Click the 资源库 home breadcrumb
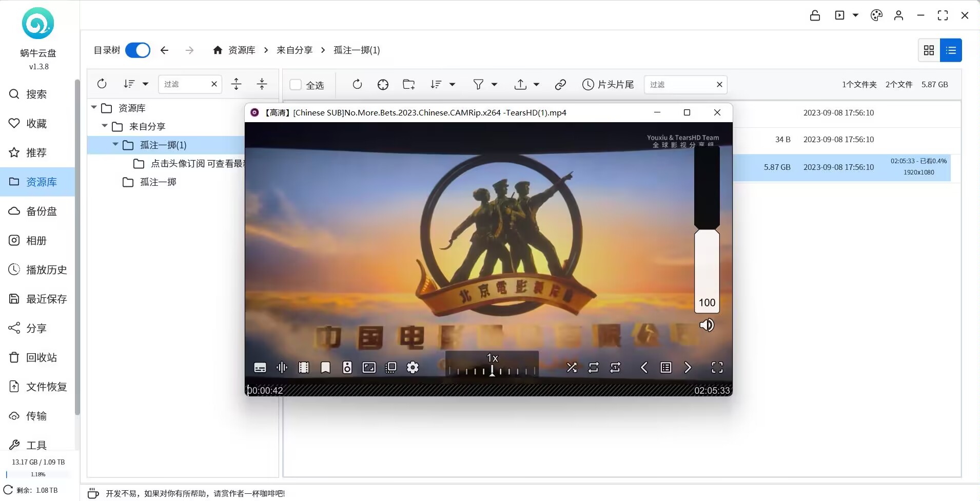 pos(234,50)
